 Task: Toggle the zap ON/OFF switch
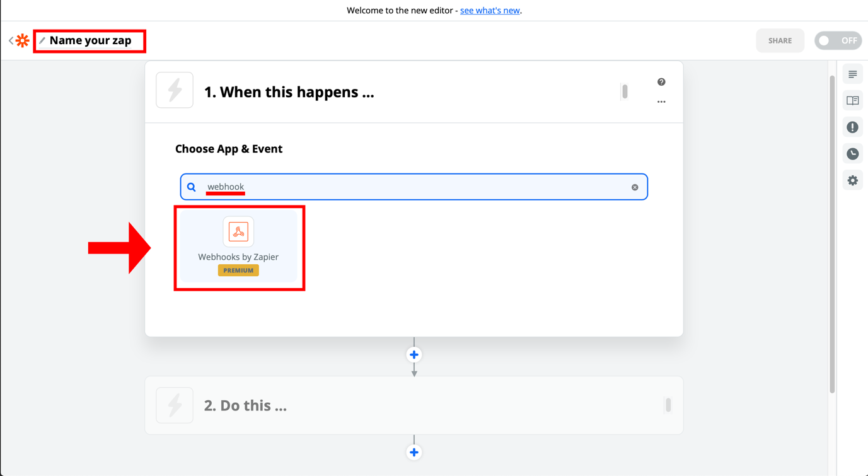coord(838,40)
